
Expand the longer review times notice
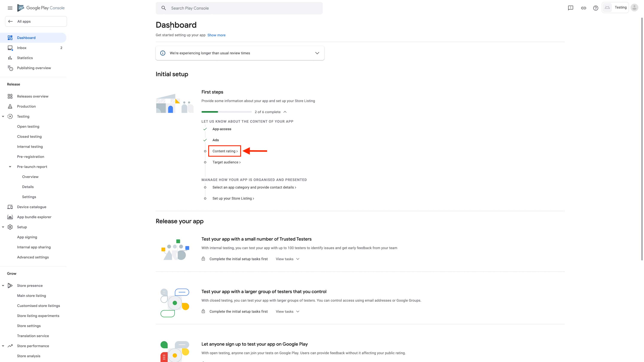[317, 53]
